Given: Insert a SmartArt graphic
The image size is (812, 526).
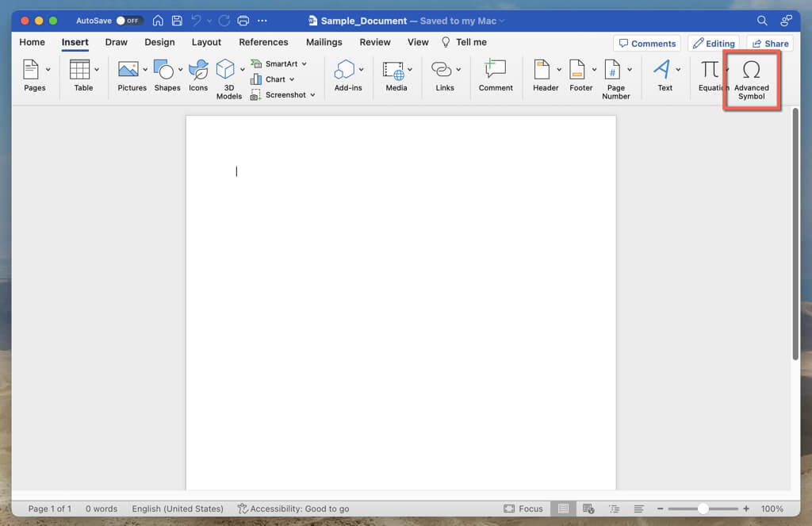Looking at the screenshot, I should tap(278, 63).
